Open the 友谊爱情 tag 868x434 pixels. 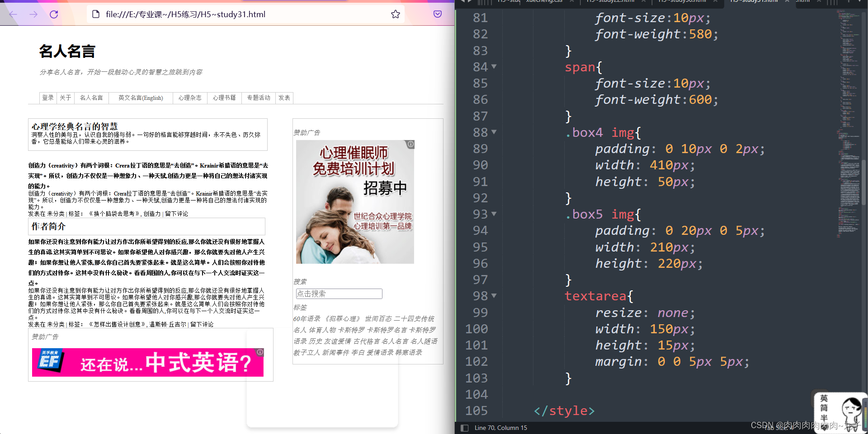[338, 341]
